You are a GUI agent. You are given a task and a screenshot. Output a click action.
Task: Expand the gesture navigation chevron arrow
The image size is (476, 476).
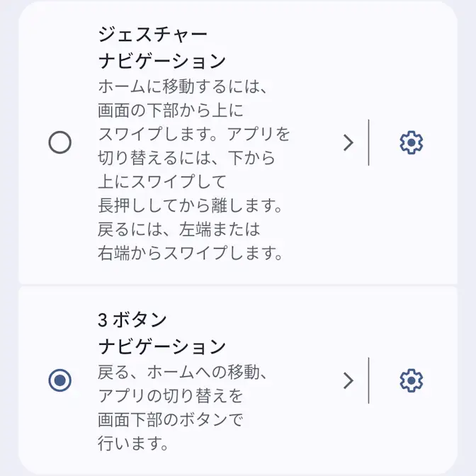pyautogui.click(x=347, y=143)
